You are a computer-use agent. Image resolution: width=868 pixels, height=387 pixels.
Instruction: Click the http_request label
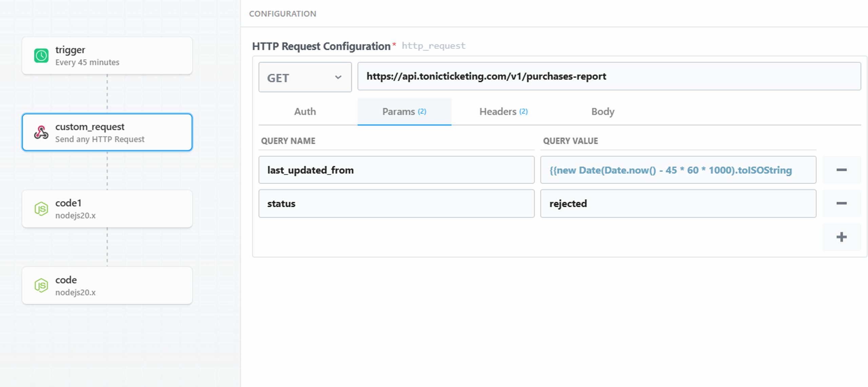pos(434,45)
